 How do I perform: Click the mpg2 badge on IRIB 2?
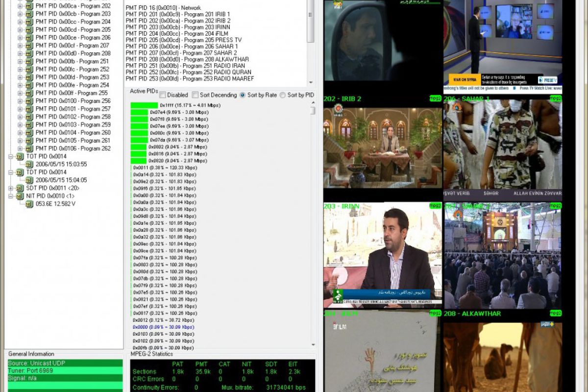tap(435, 98)
